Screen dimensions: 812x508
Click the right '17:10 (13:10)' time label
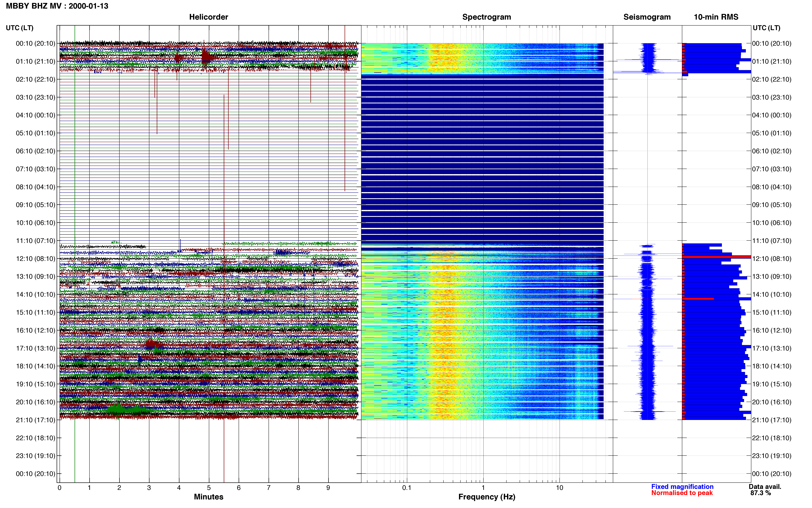coord(772,348)
